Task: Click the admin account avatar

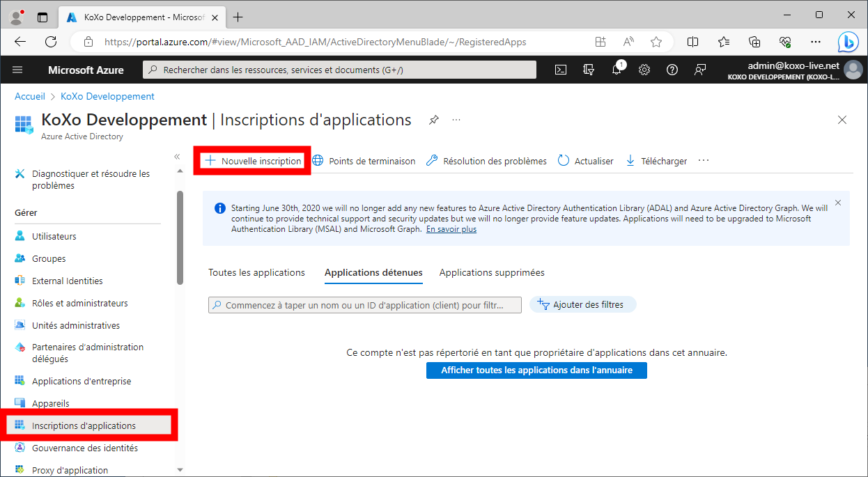Action: (x=853, y=70)
